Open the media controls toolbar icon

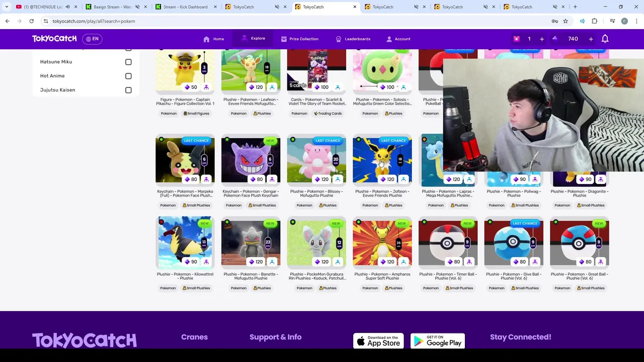[612, 21]
